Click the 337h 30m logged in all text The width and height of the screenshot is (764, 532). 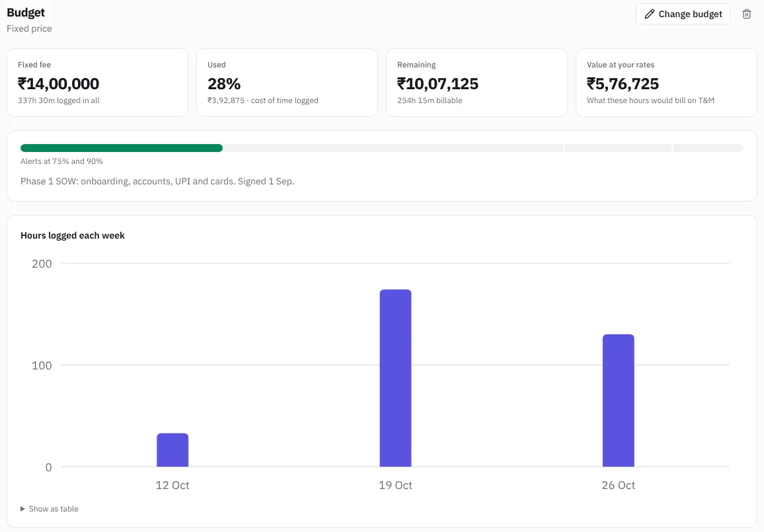58,100
